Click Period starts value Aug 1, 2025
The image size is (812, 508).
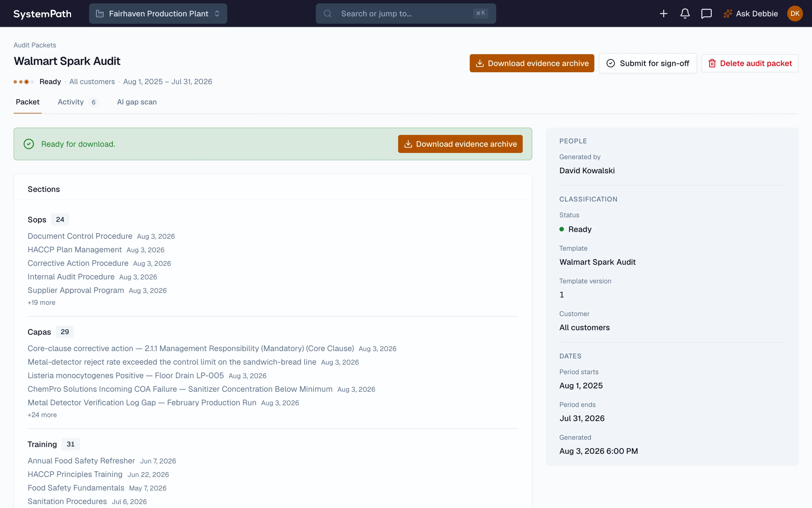pos(581,386)
